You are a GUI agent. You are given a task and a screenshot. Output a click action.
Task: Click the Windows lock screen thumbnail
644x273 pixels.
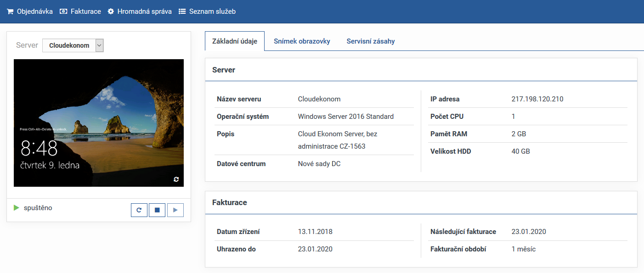click(99, 123)
